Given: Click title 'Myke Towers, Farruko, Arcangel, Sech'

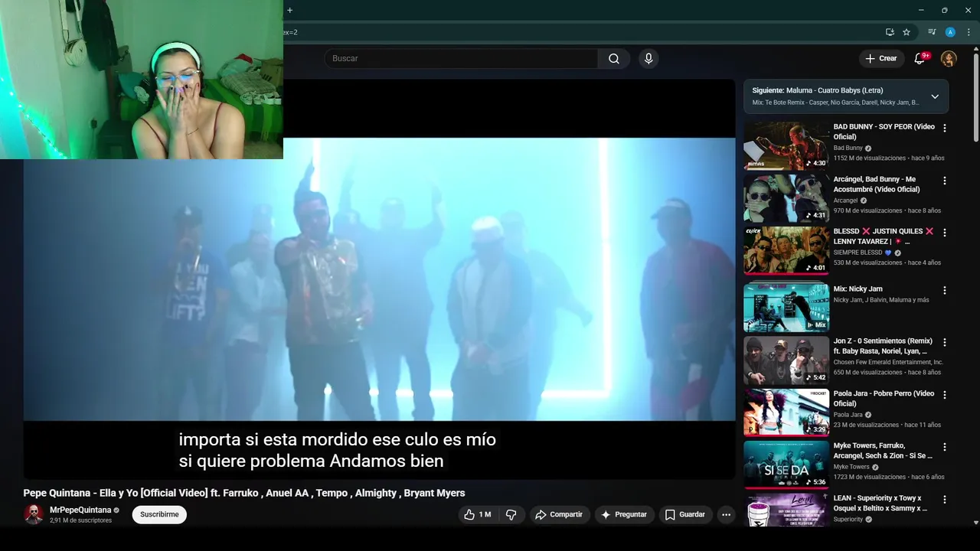Looking at the screenshot, I should tap(883, 451).
